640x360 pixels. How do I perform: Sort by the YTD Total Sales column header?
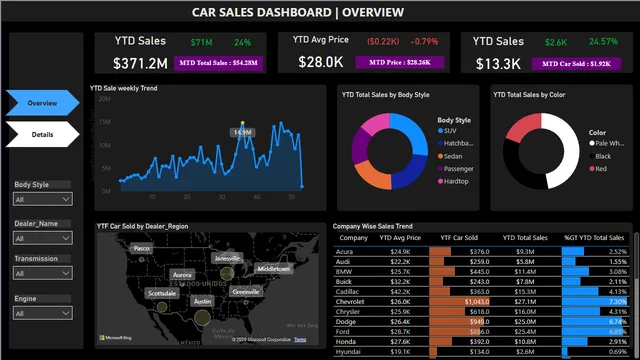coord(525,238)
